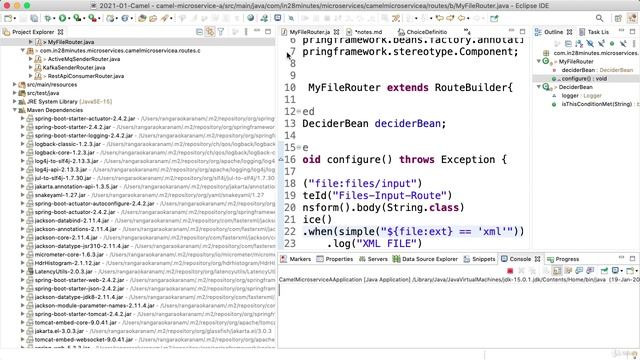640x360 pixels.
Task: Switch to the ChoiceDefinitio editor tab
Action: click(422, 32)
